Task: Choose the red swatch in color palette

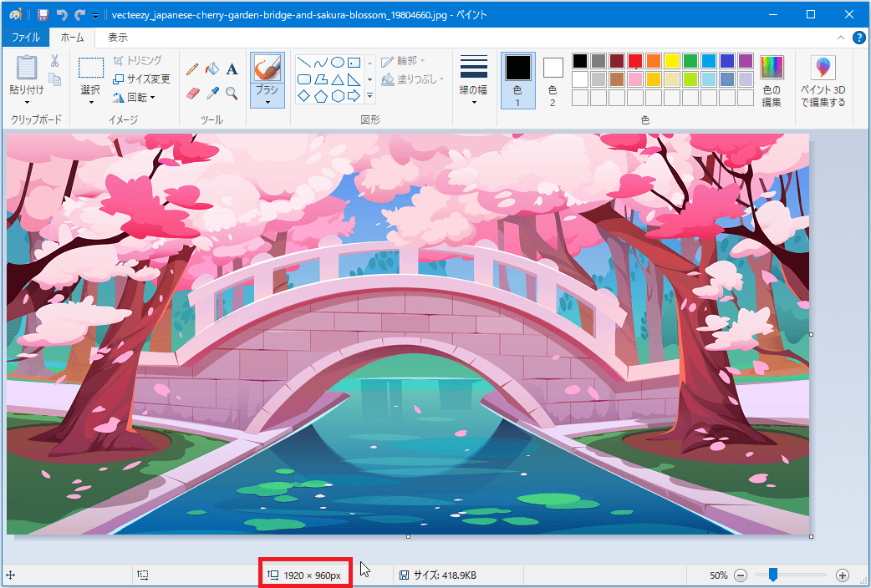Action: click(635, 61)
